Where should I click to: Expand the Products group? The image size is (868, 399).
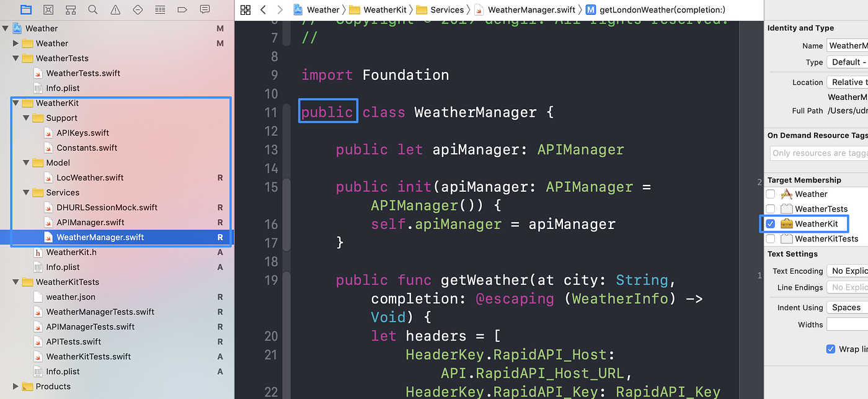[x=15, y=386]
